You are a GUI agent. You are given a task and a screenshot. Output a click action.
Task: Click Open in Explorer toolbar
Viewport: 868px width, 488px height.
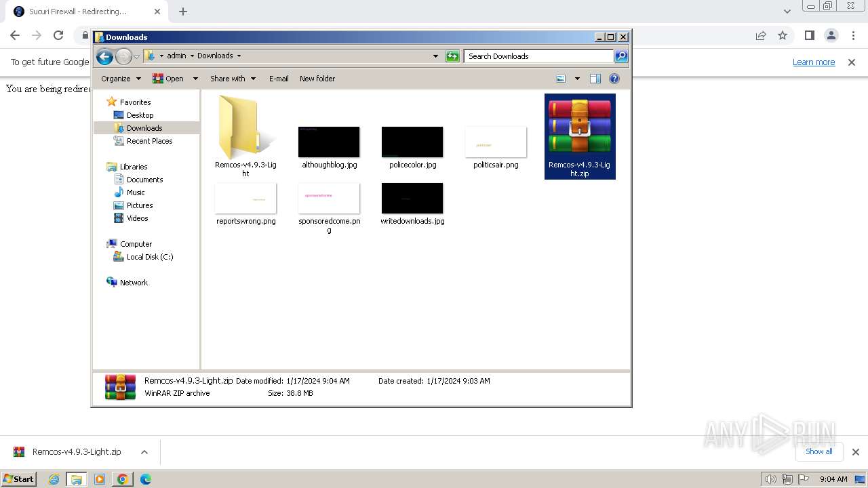tap(168, 79)
